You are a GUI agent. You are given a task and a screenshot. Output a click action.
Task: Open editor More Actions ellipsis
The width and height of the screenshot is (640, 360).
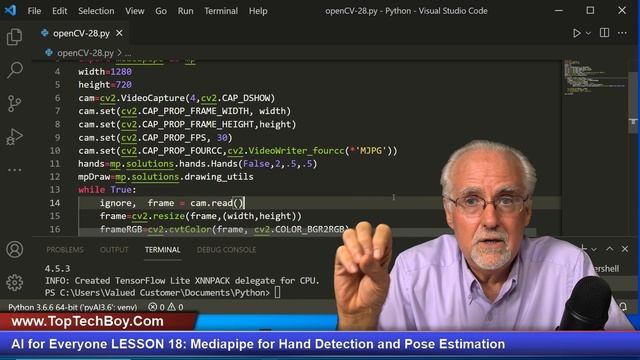pyautogui.click(x=622, y=33)
